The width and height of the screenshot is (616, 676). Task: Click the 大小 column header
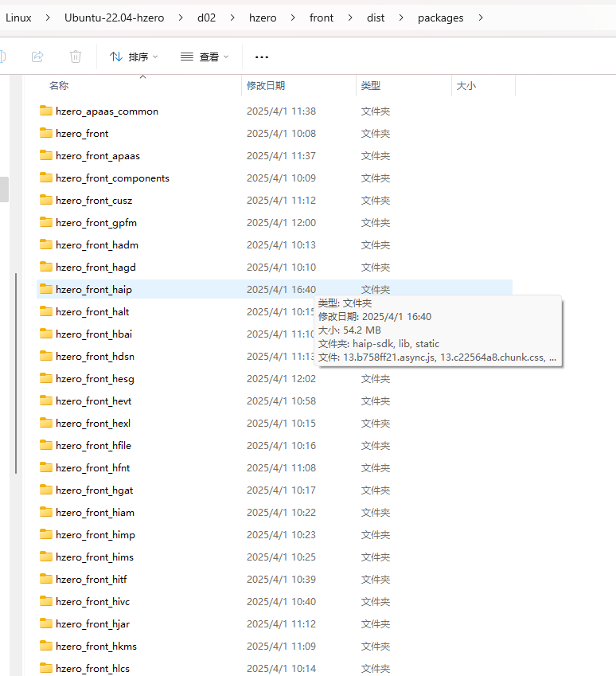click(466, 86)
